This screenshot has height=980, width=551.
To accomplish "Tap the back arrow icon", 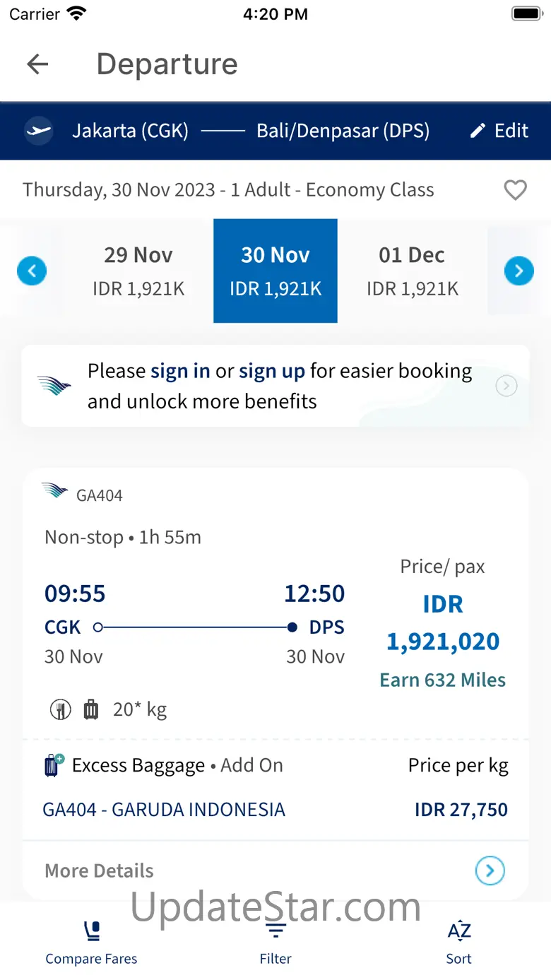I will (x=37, y=64).
